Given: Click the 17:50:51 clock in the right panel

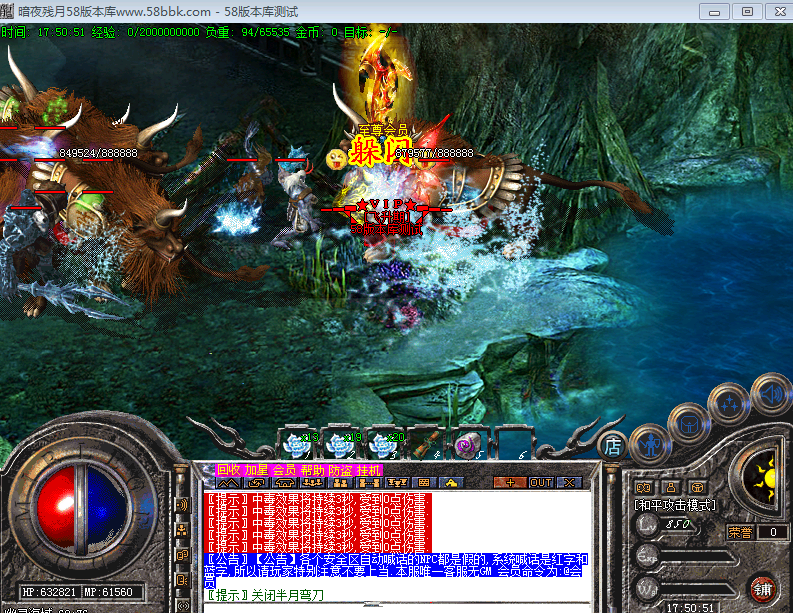Looking at the screenshot, I should click(690, 607).
